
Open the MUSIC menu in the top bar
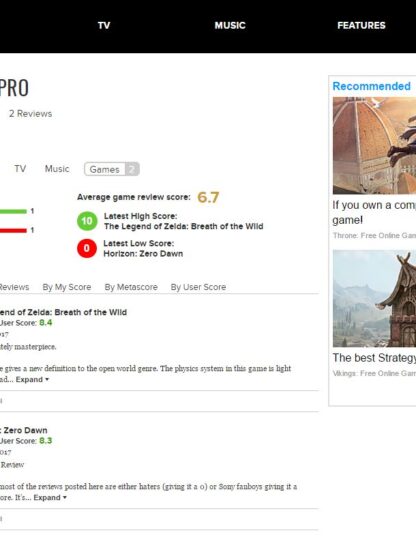[230, 25]
